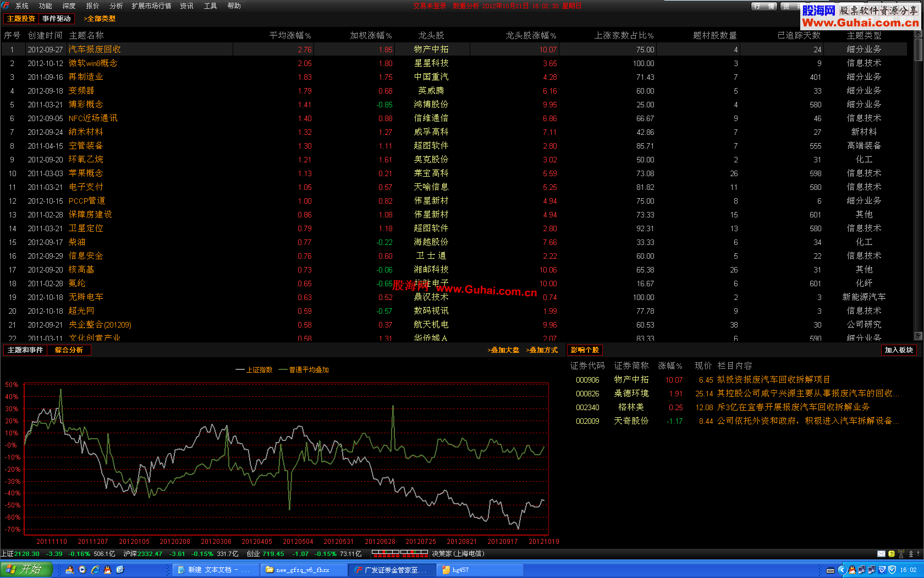Open the 扩展市场行情 menu
Screen dimensions: 924x578
tap(151, 6)
